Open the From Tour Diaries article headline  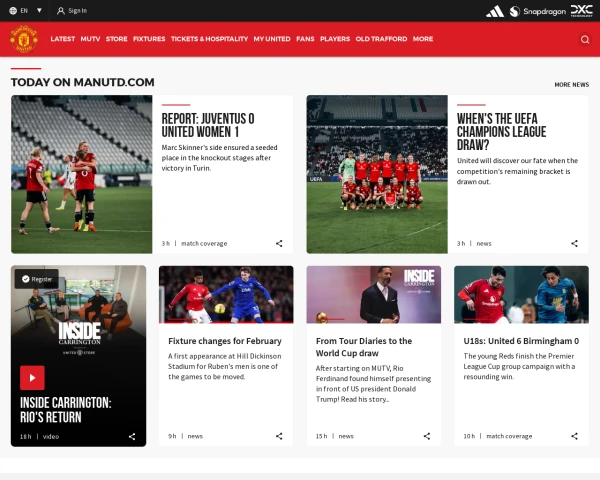coord(364,347)
